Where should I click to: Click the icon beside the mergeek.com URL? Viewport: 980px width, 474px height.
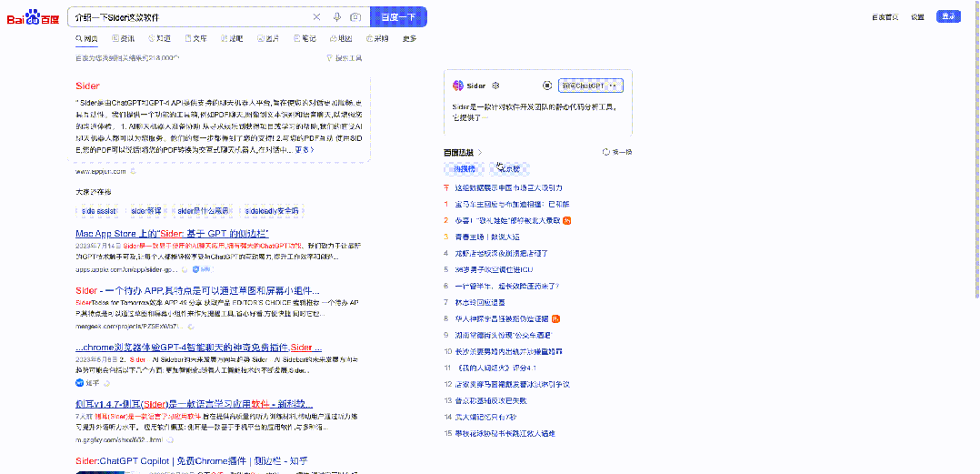(191, 327)
